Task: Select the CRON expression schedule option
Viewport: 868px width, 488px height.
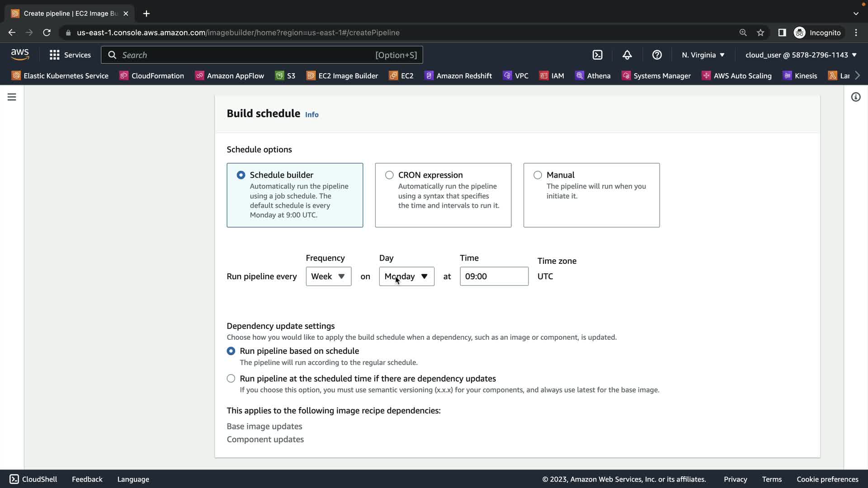Action: pos(389,175)
